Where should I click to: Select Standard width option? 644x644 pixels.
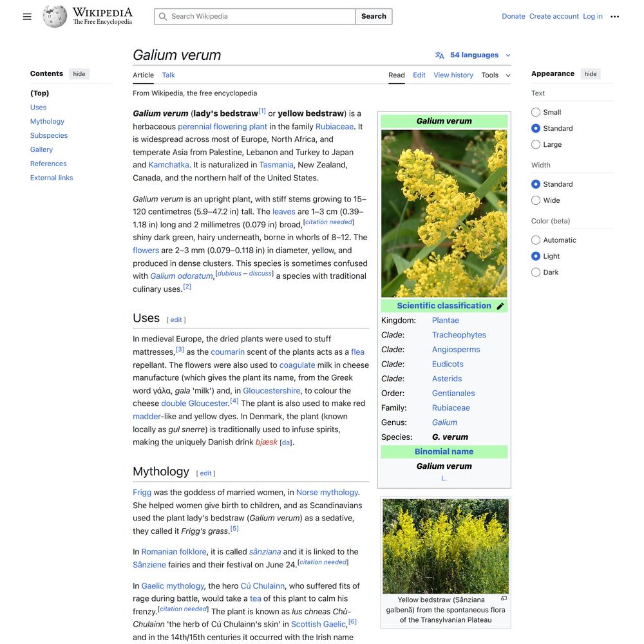536,184
